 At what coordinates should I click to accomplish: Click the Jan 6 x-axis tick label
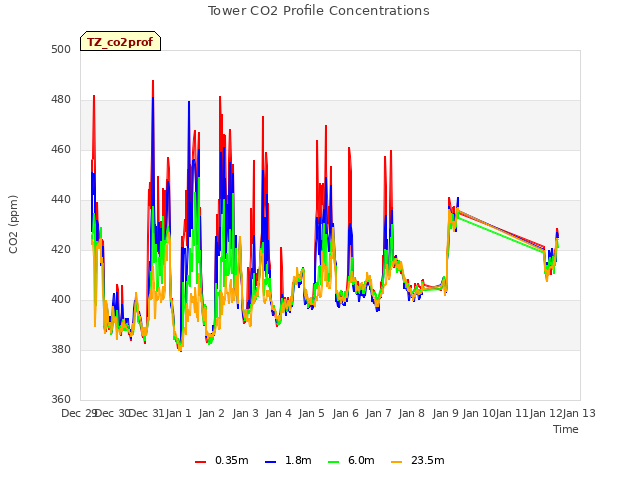point(346,413)
